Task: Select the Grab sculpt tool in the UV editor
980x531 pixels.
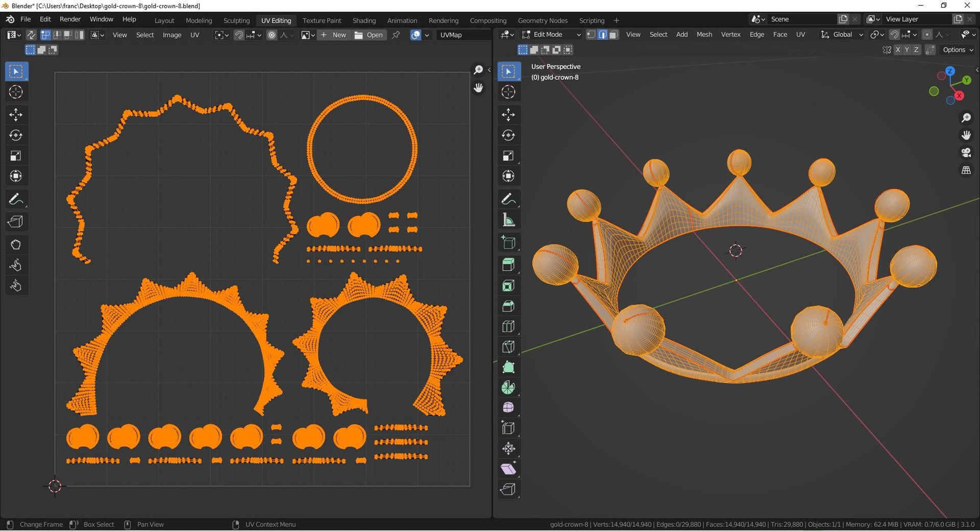Action: coord(16,245)
